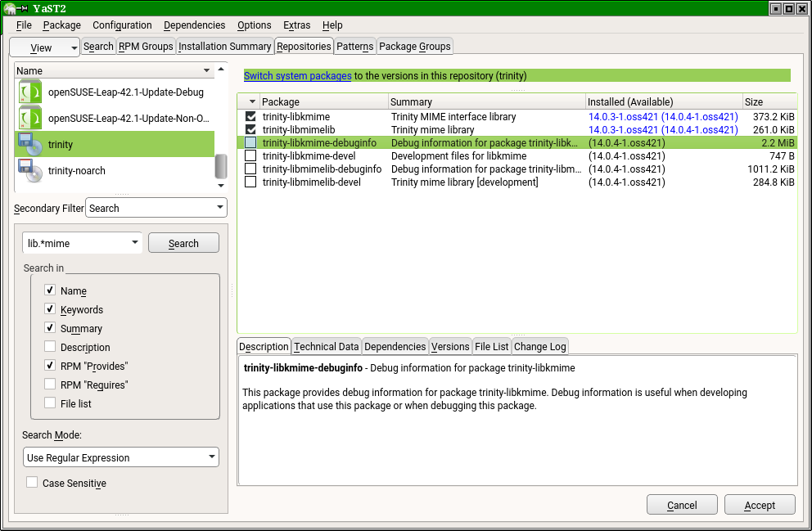The height and width of the screenshot is (531, 812).
Task: Expand the lib.*mime search term history
Action: [134, 242]
